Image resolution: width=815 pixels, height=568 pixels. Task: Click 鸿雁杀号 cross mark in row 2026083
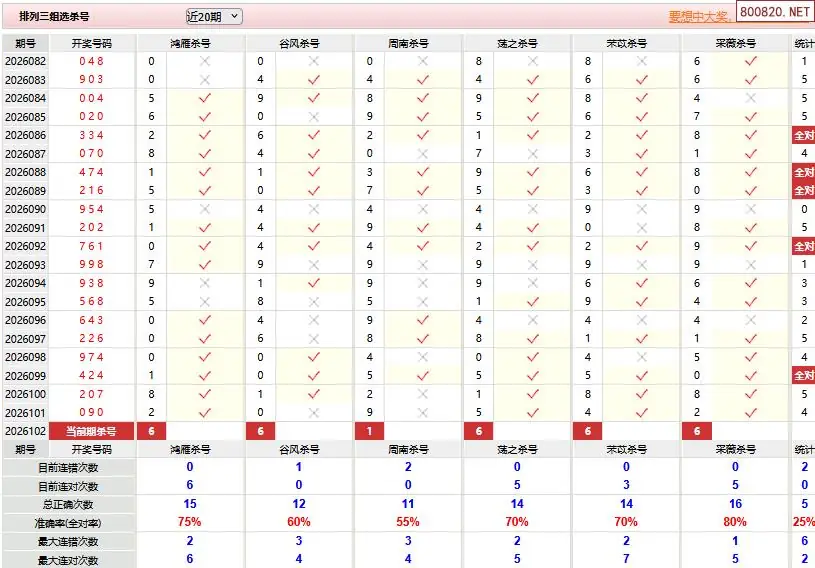click(x=205, y=79)
